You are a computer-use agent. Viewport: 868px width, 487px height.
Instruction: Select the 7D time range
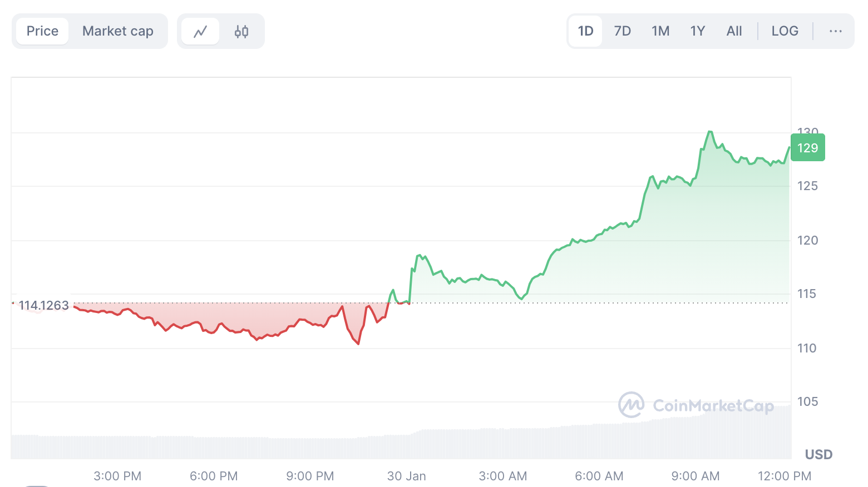point(622,31)
